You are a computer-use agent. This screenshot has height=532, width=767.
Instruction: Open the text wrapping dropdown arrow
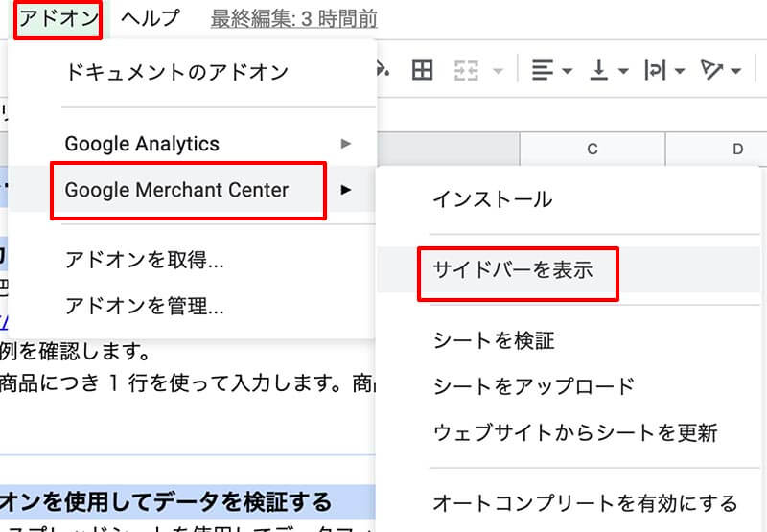[680, 71]
